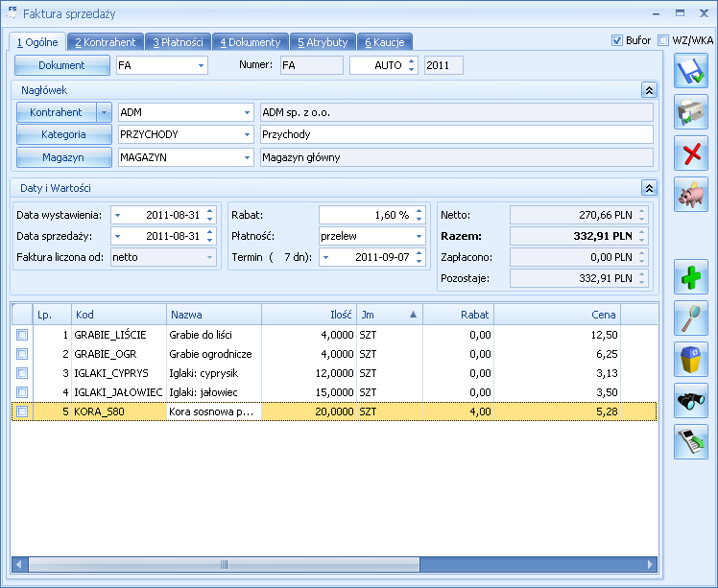718x588 pixels.
Task: Click the Magazyn button
Action: tap(63, 157)
